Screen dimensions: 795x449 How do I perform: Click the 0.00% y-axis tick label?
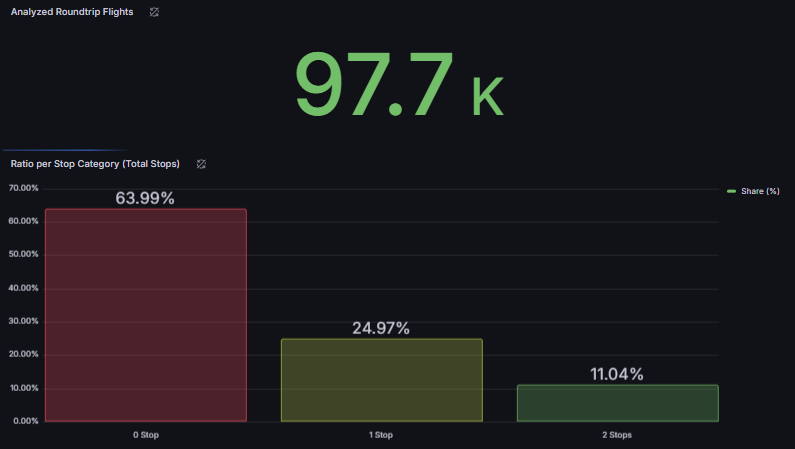(x=25, y=421)
